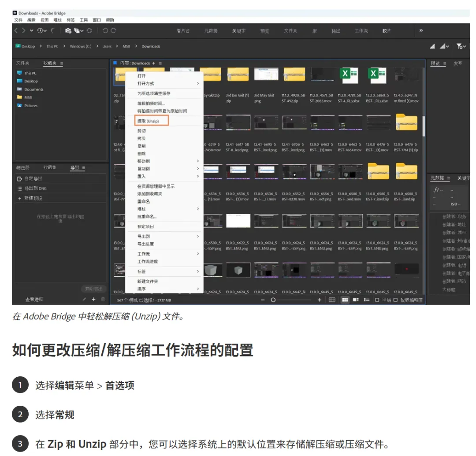Switch to thumbnails view icon in status bar
This screenshot has width=476, height=456.
pyautogui.click(x=345, y=300)
